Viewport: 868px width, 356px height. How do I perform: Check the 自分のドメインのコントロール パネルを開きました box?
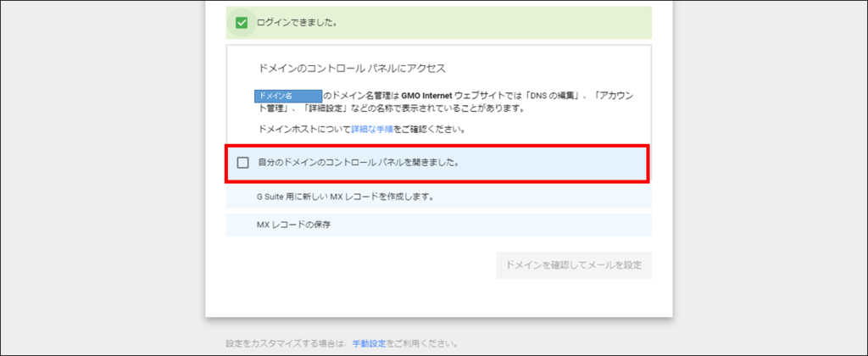(x=242, y=163)
